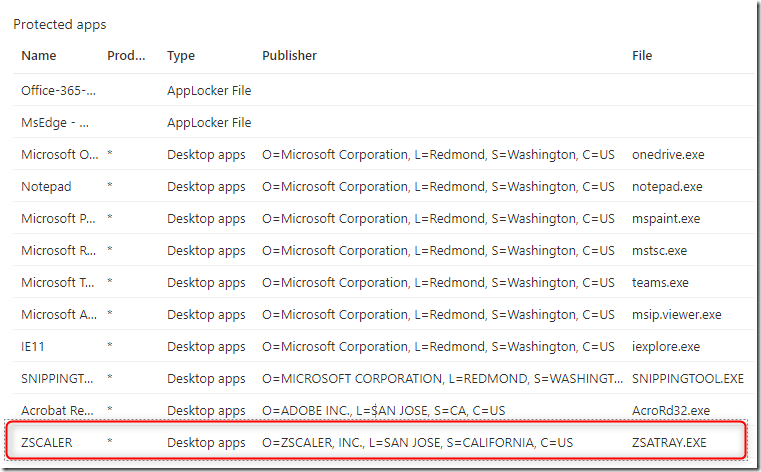Click the Protected apps heading
The width and height of the screenshot is (761, 472).
[60, 25]
